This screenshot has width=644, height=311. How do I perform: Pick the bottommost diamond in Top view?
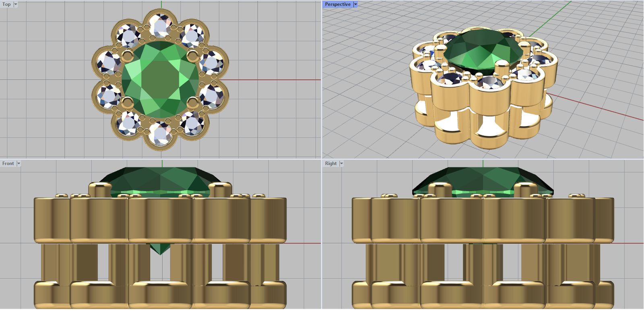160,133
